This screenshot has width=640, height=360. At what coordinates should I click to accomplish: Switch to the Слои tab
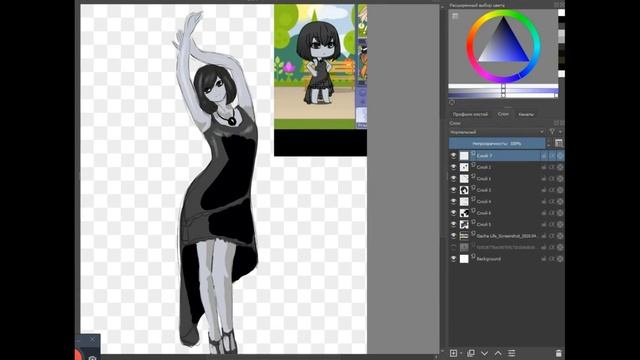(x=503, y=114)
